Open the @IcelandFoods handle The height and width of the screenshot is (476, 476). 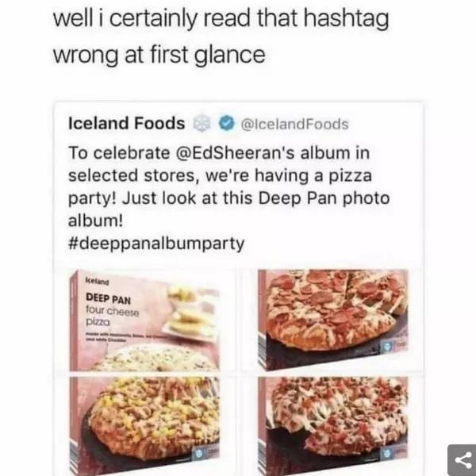point(294,125)
